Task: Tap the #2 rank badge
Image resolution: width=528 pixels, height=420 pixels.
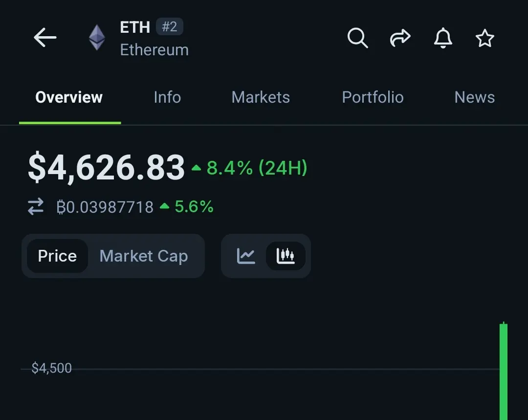Action: click(x=169, y=26)
